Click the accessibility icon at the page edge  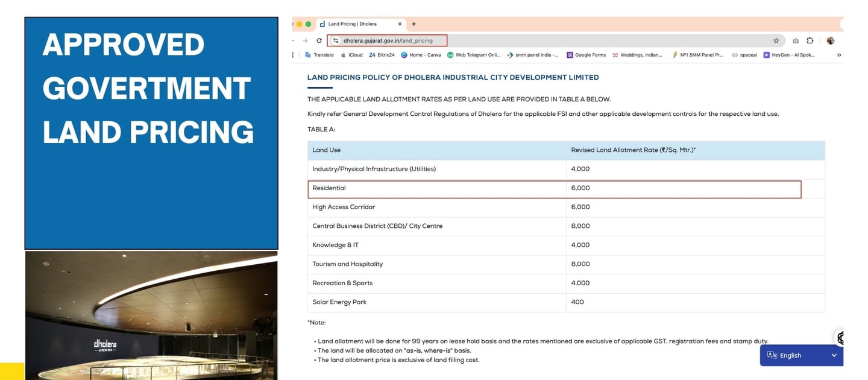(x=839, y=338)
